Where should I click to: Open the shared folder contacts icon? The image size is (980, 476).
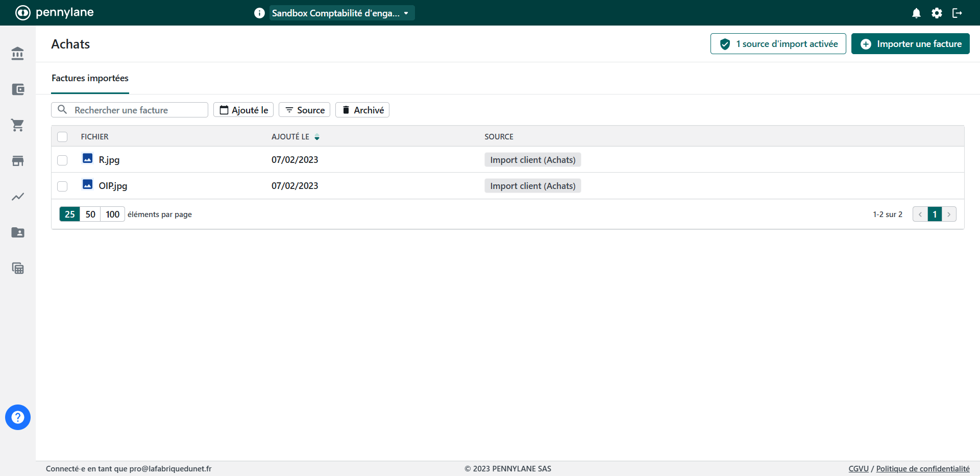[18, 232]
